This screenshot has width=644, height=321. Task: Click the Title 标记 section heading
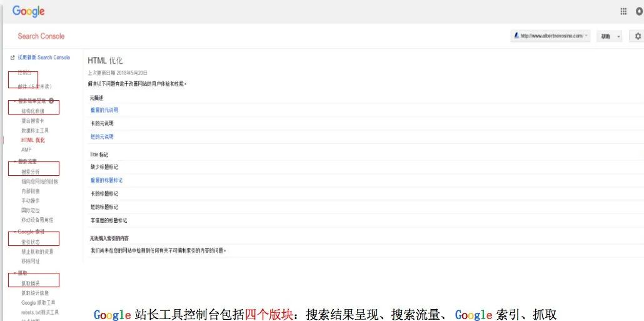(99, 155)
